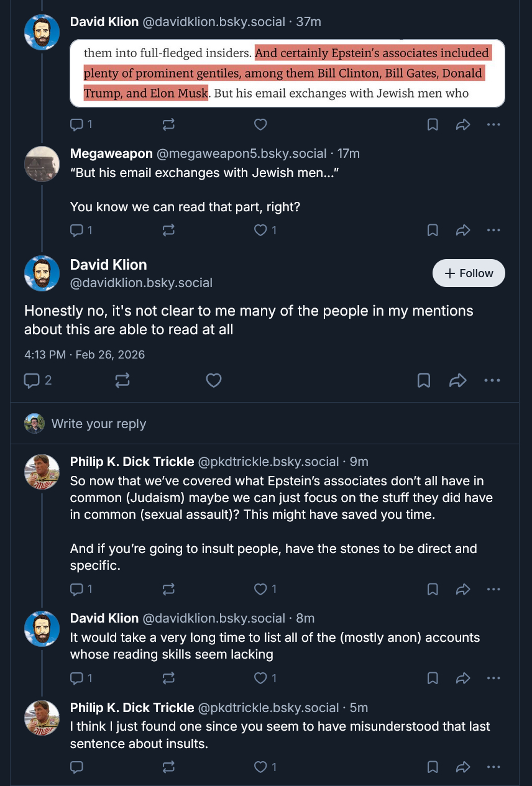The height and width of the screenshot is (786, 532).
Task: Open the @pkdtrickle.bsky.social handle link
Action: tap(268, 462)
